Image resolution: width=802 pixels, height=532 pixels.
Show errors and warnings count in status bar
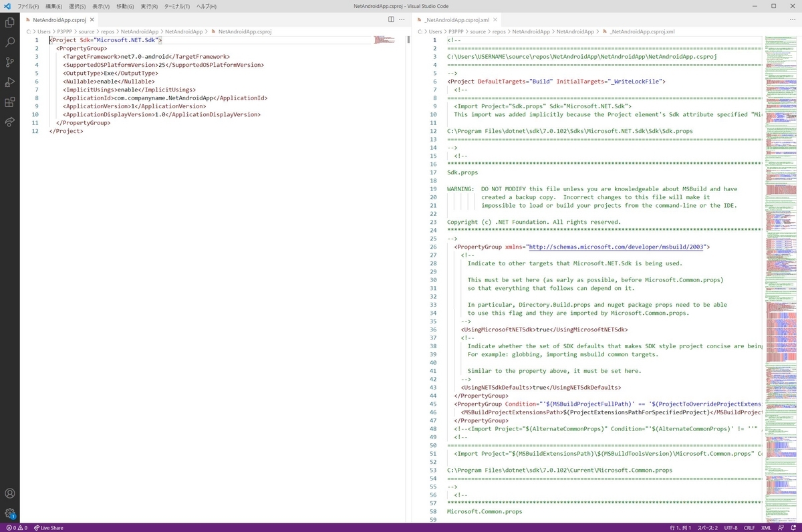point(17,527)
